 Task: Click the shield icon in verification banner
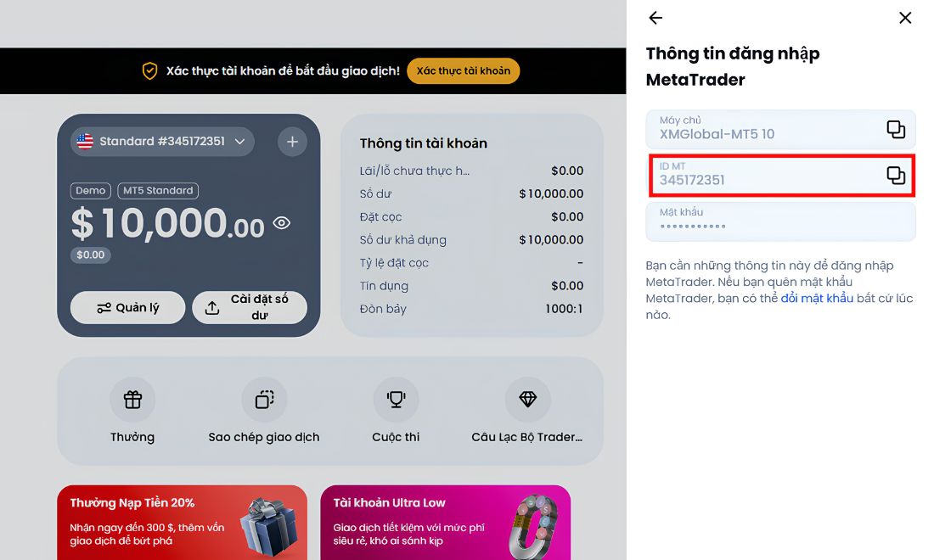pos(149,70)
